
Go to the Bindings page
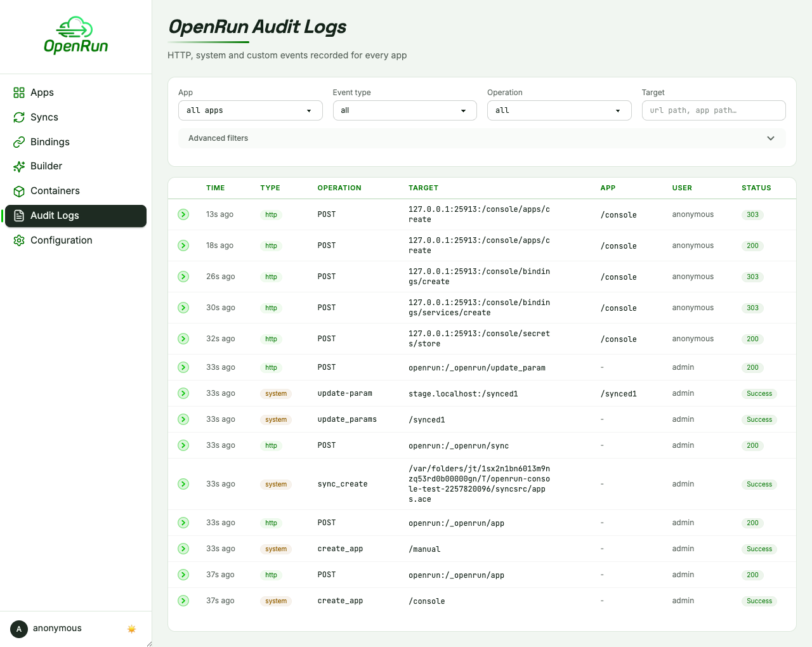coord(76,142)
